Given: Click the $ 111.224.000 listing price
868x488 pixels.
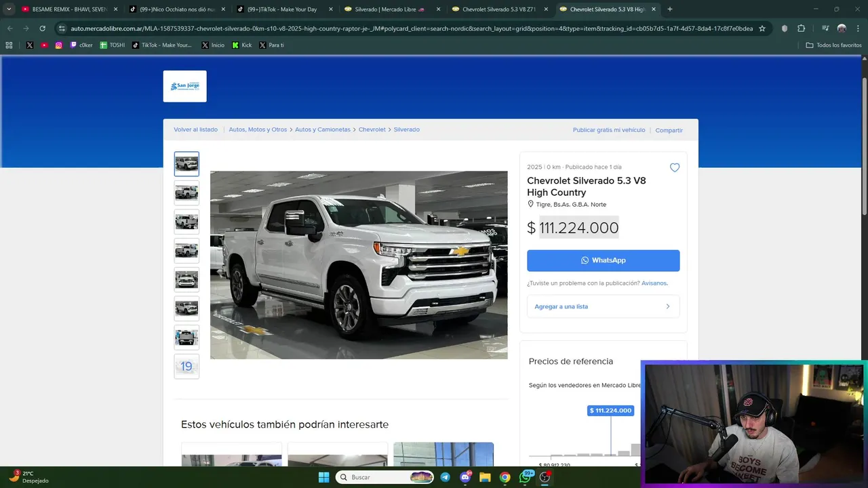Looking at the screenshot, I should coord(573,228).
